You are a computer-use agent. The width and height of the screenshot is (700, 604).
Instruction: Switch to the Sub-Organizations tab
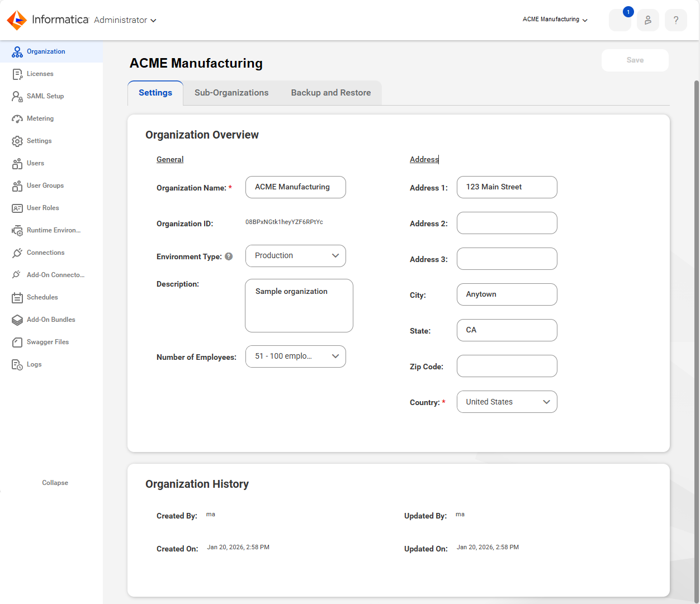point(231,93)
